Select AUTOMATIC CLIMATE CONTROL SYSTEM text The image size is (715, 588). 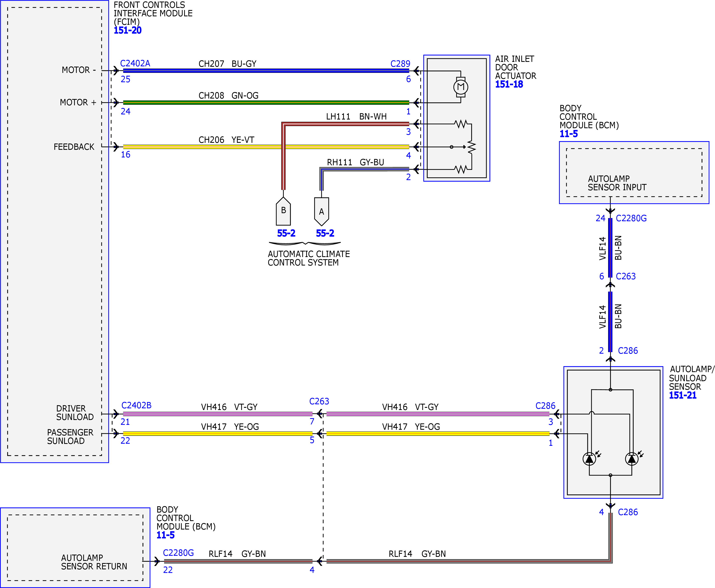309,258
